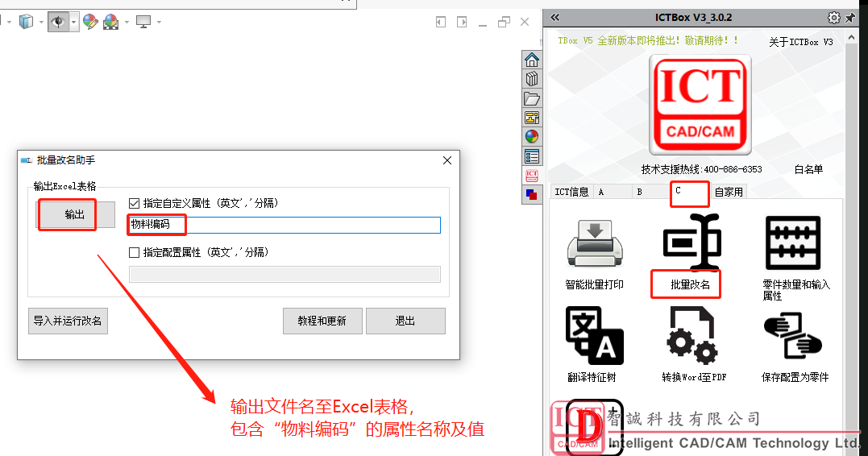Launch the 批量改名 batch rename tool
This screenshot has height=456, width=868.
(691, 254)
